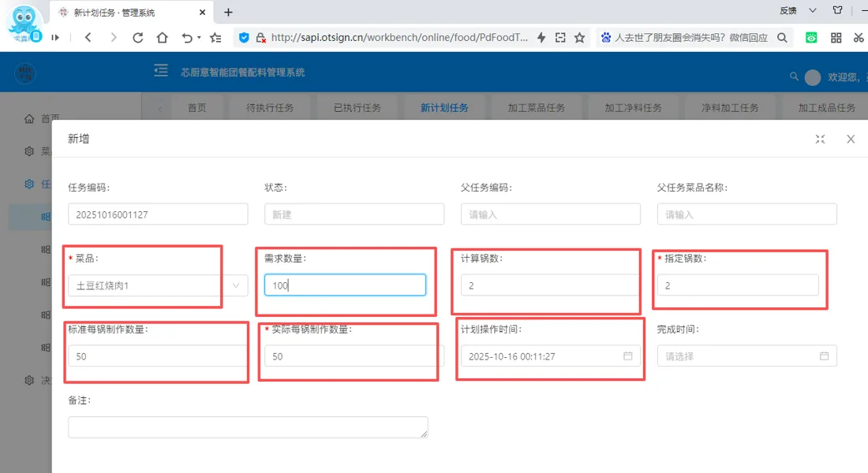Go forward with the browser forward arrow
This screenshot has height=473, width=868.
114,38
